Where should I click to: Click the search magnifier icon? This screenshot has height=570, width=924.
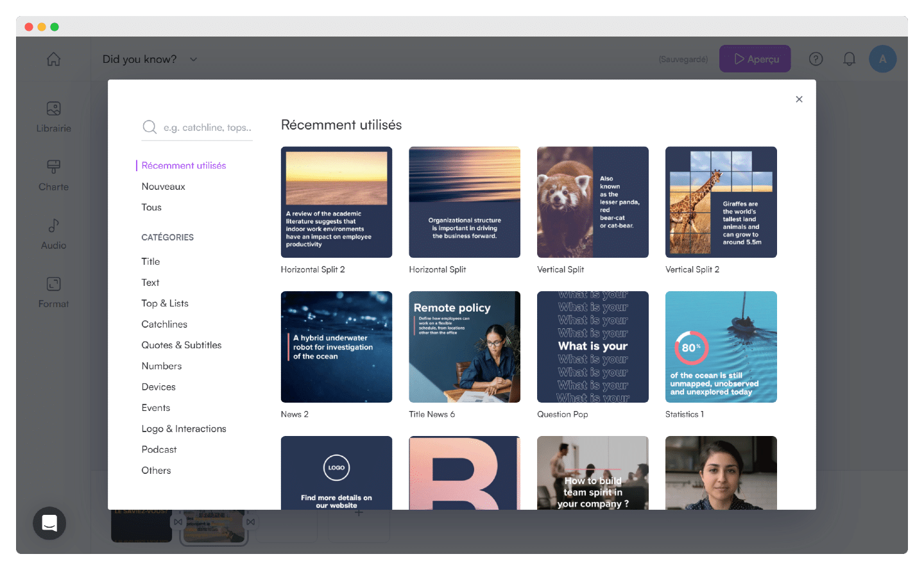click(x=150, y=127)
